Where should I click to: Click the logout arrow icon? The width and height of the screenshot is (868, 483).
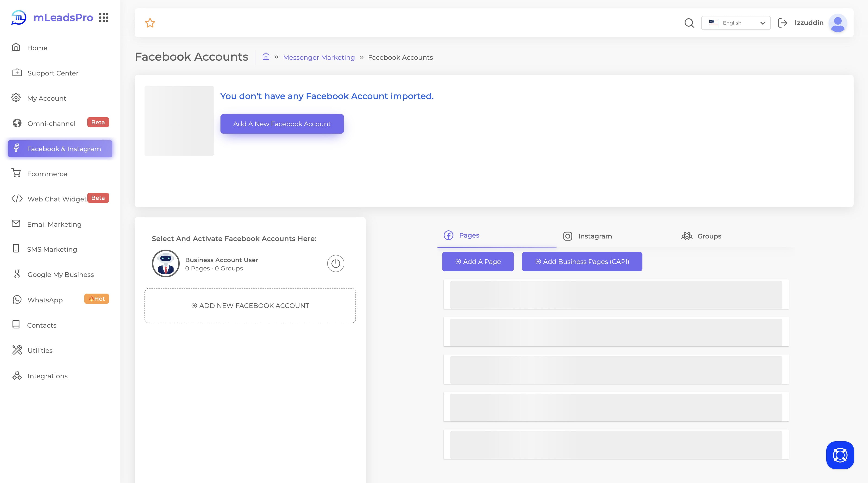[x=782, y=23]
